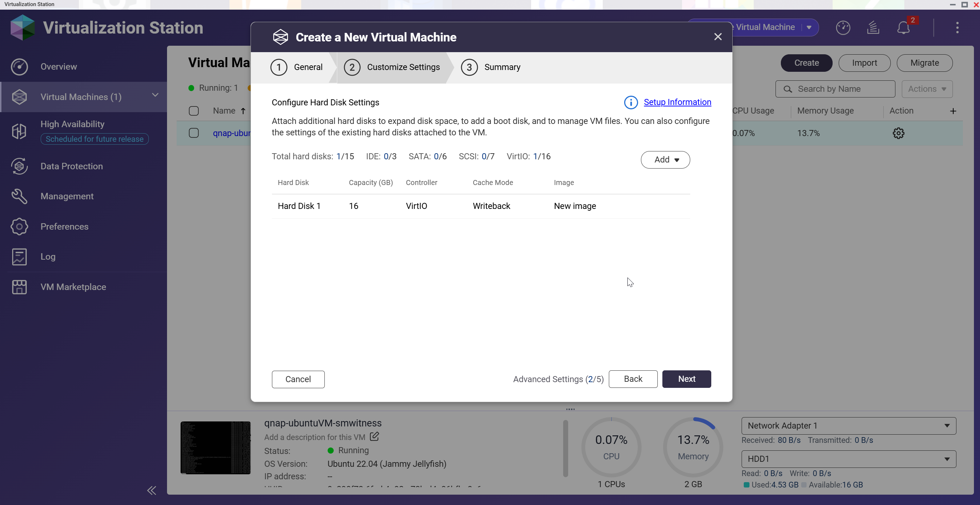The height and width of the screenshot is (505, 980).
Task: Click the dialog's VM stack title icon
Action: pyautogui.click(x=281, y=37)
